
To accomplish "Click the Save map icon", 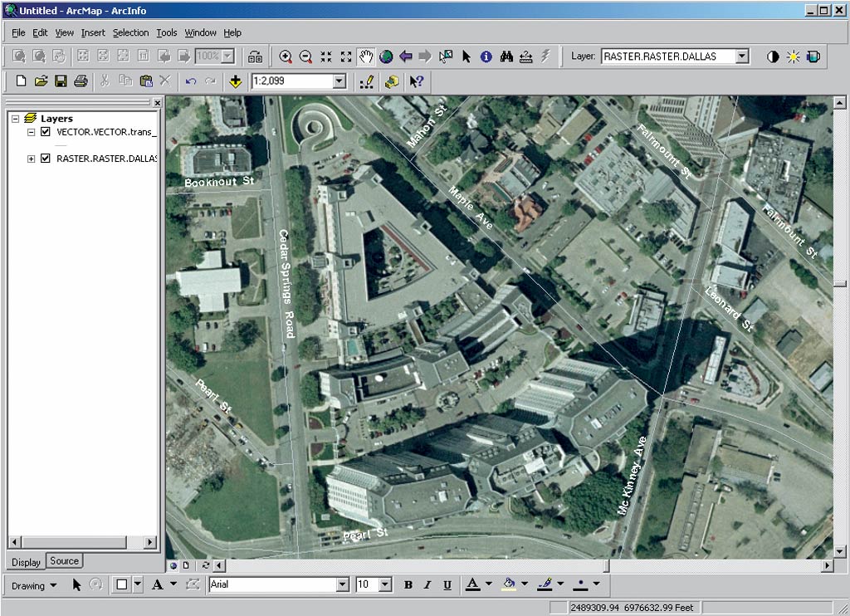I will tap(61, 81).
